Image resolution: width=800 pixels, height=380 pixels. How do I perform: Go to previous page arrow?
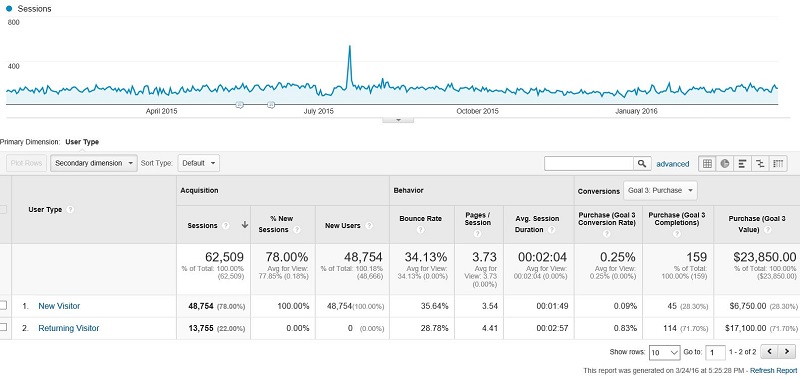[x=769, y=351]
